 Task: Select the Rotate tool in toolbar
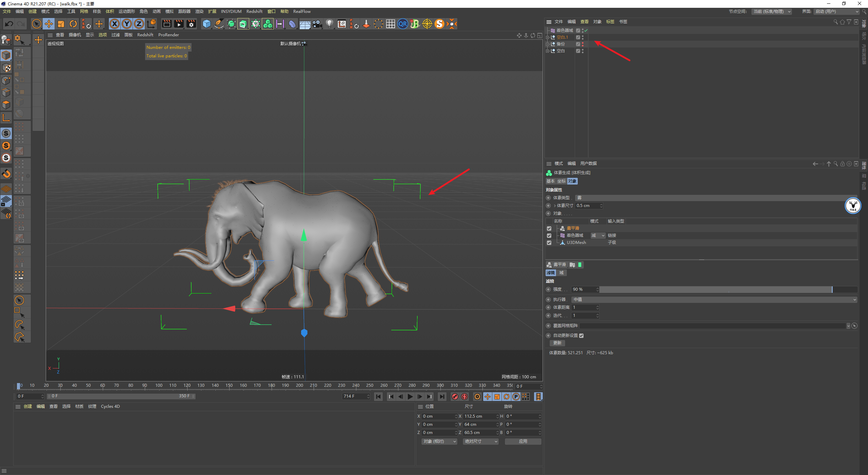tap(73, 24)
